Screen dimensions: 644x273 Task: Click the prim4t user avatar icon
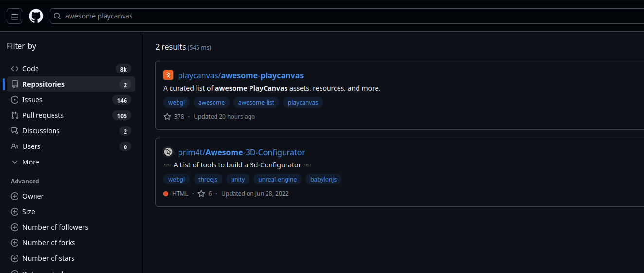point(168,152)
